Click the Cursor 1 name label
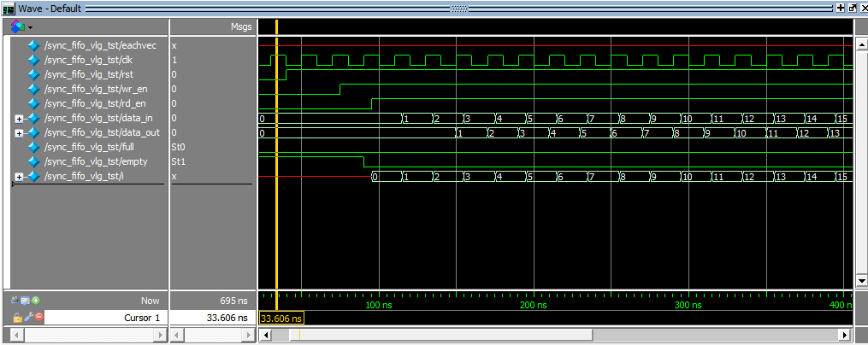This screenshot has width=868, height=345. pyautogui.click(x=142, y=317)
